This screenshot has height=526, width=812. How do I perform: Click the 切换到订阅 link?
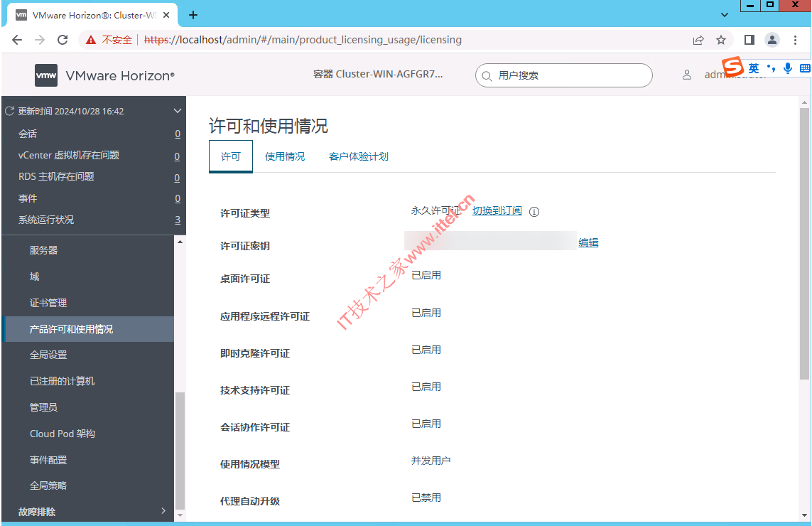point(497,210)
